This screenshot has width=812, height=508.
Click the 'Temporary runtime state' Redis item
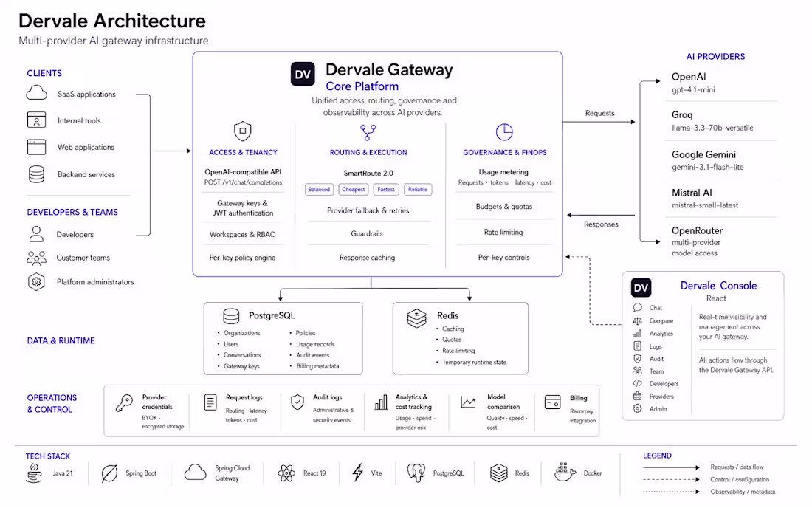[475, 363]
